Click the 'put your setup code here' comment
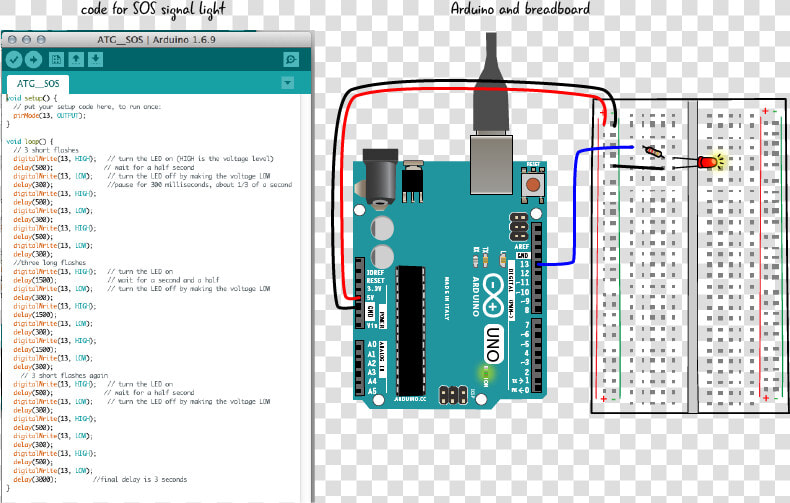 click(87, 107)
